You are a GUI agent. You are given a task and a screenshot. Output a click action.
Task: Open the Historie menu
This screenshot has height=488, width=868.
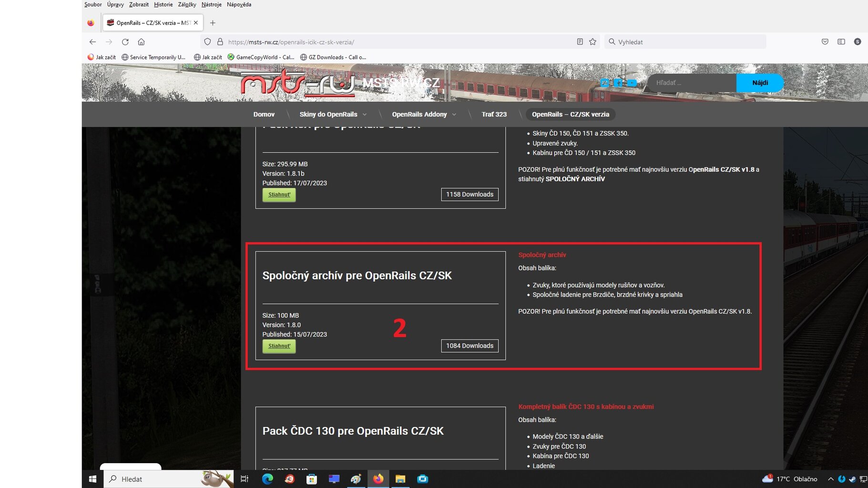(163, 4)
